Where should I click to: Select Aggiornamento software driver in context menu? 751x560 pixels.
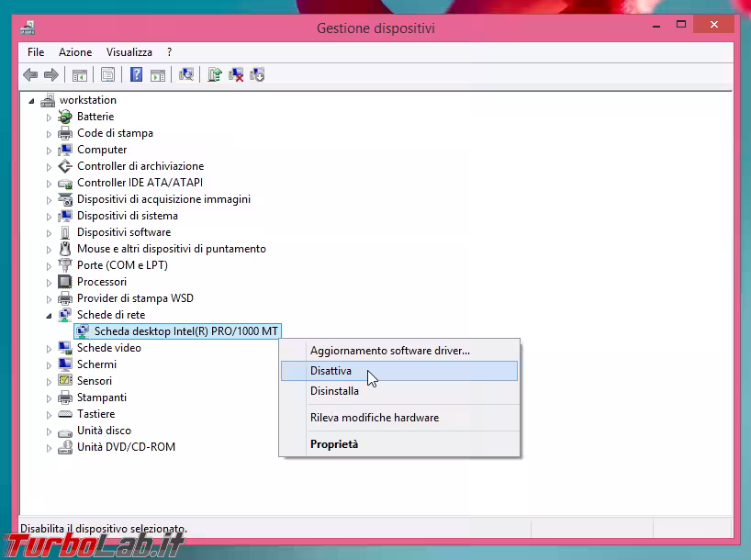pyautogui.click(x=389, y=351)
